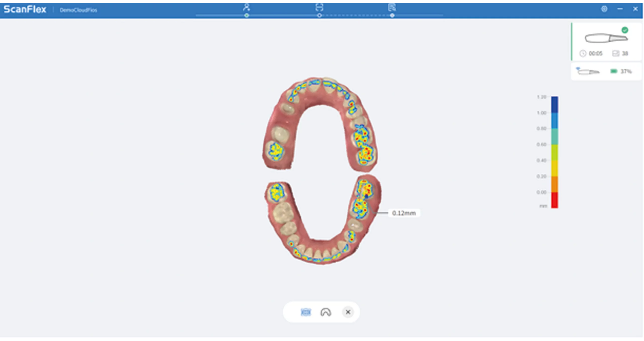644x341 pixels.
Task: Click the captured frames count icon
Action: tap(616, 53)
